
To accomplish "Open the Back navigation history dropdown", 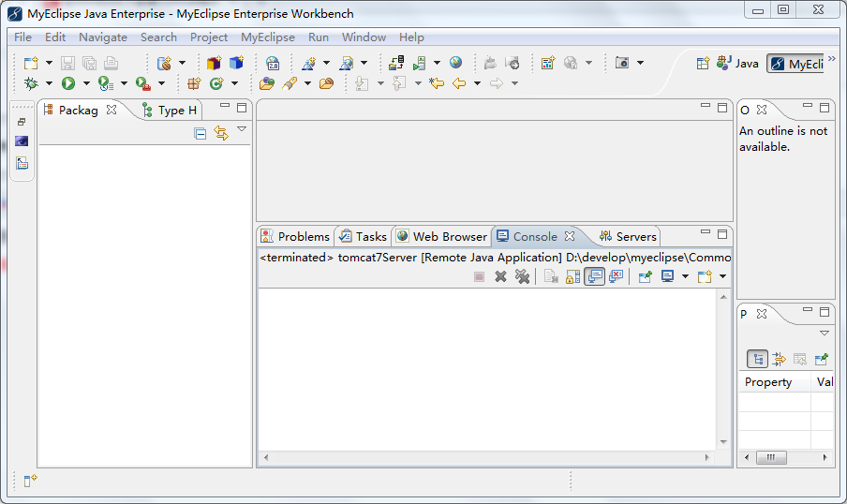I will click(x=477, y=83).
